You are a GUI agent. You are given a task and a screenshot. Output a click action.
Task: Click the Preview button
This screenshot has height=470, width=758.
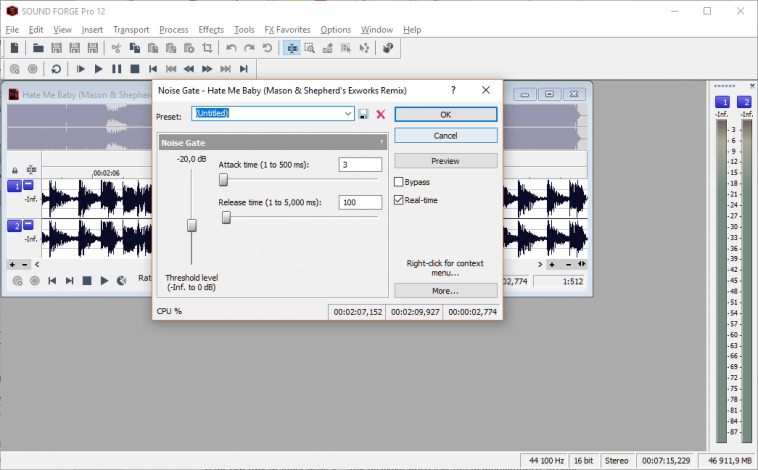(445, 161)
